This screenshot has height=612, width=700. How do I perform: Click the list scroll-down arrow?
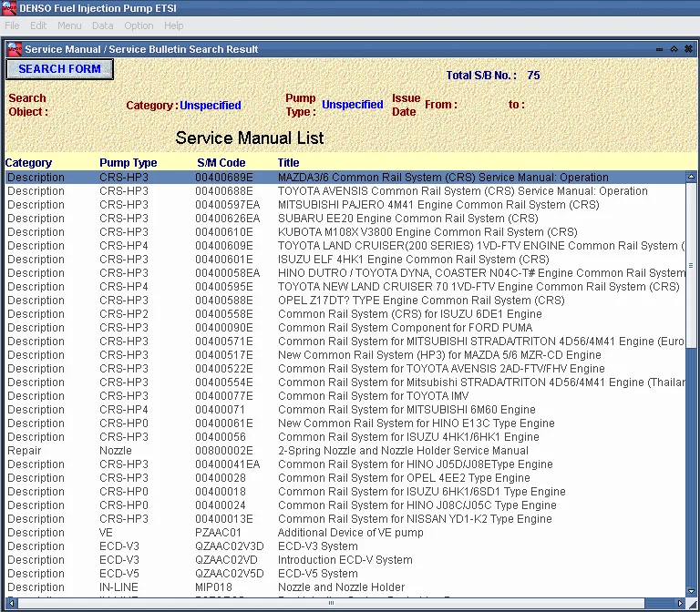click(x=691, y=590)
